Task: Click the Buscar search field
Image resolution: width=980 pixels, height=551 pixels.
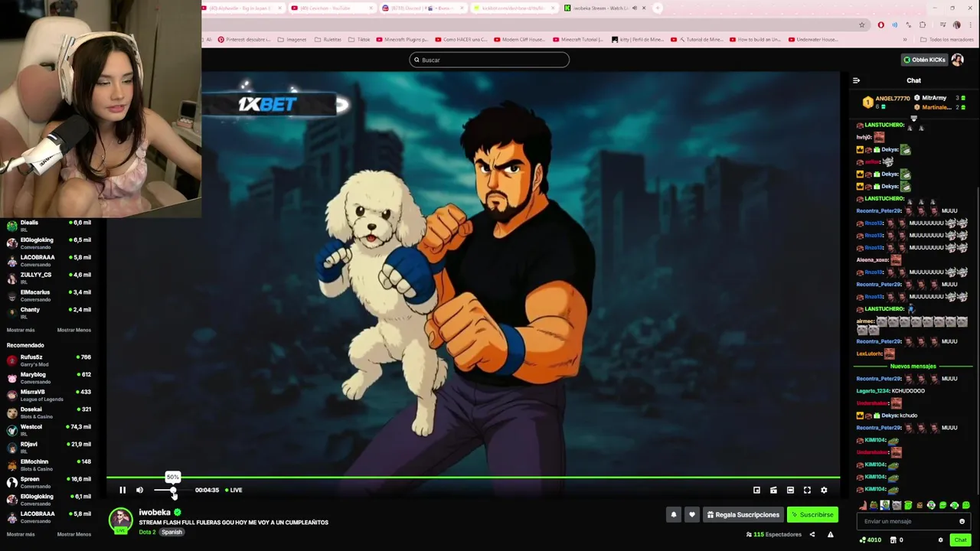Action: (x=489, y=60)
